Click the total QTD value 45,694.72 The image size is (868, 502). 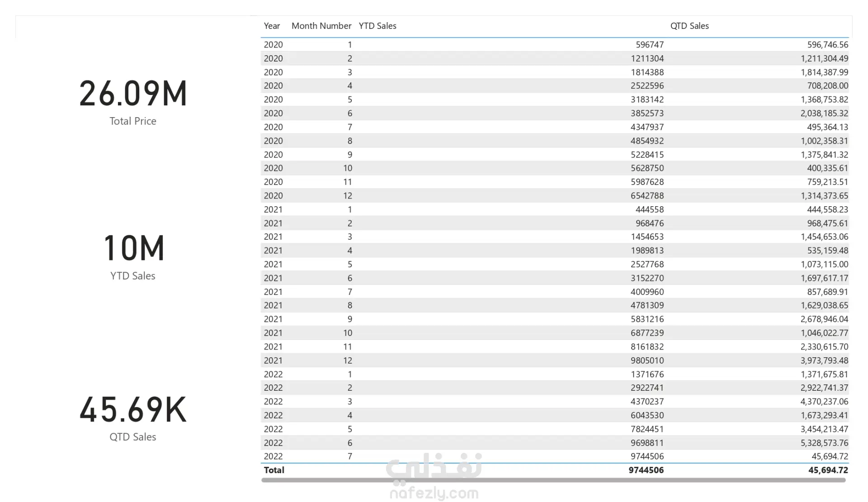[x=828, y=470]
